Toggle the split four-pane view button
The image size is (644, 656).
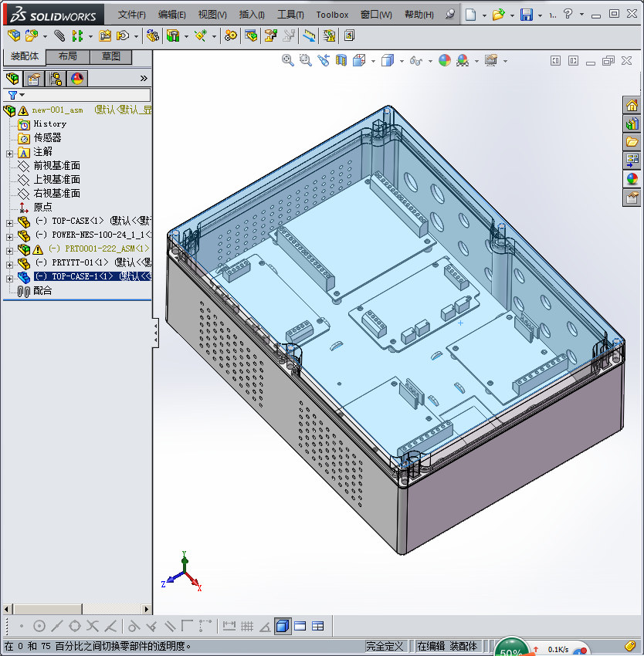tap(318, 627)
